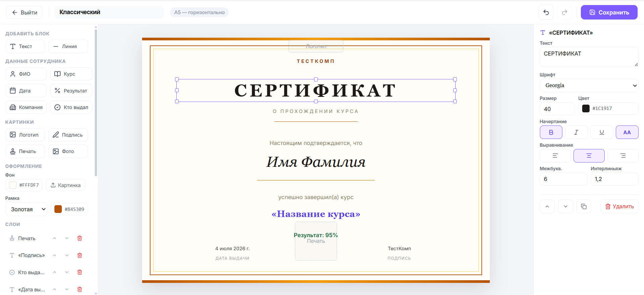The height and width of the screenshot is (295, 644).
Task: Insert the Компания field
Action: pos(26,107)
